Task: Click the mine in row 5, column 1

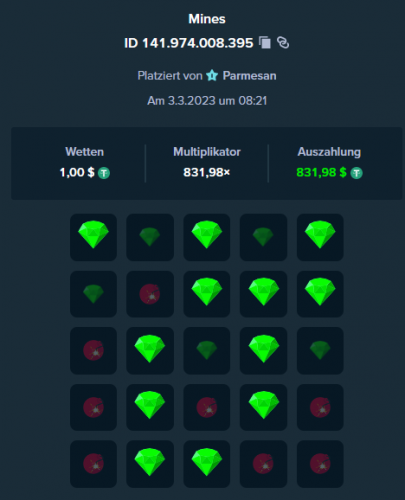Action: (x=93, y=464)
